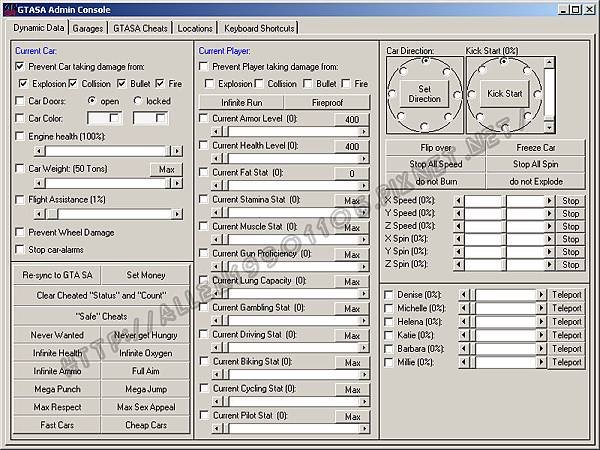
Task: Uncheck Prevent Car taking damage checkbox
Action: [20, 66]
